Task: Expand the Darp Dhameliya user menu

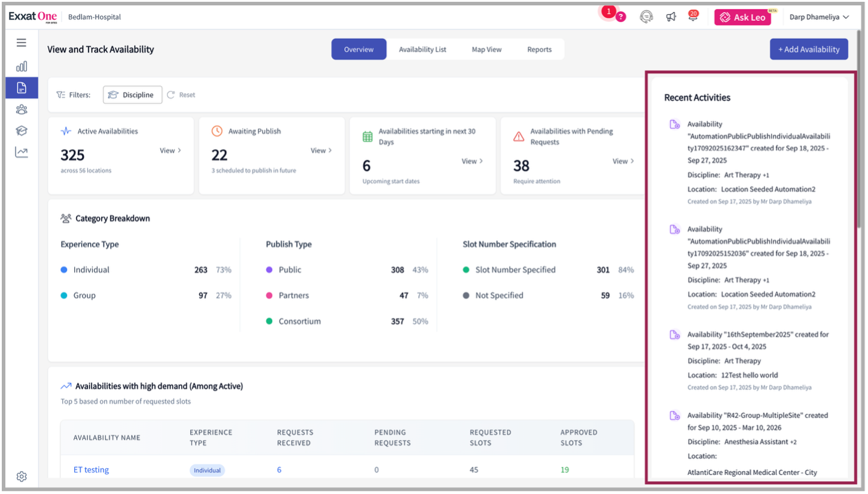Action: (819, 17)
